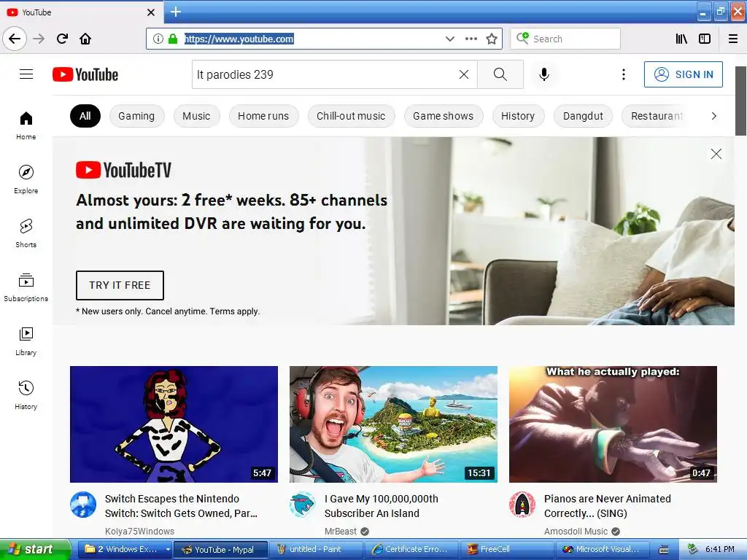Select the All category chip
Viewport: 747px width, 560px height.
pyautogui.click(x=85, y=116)
